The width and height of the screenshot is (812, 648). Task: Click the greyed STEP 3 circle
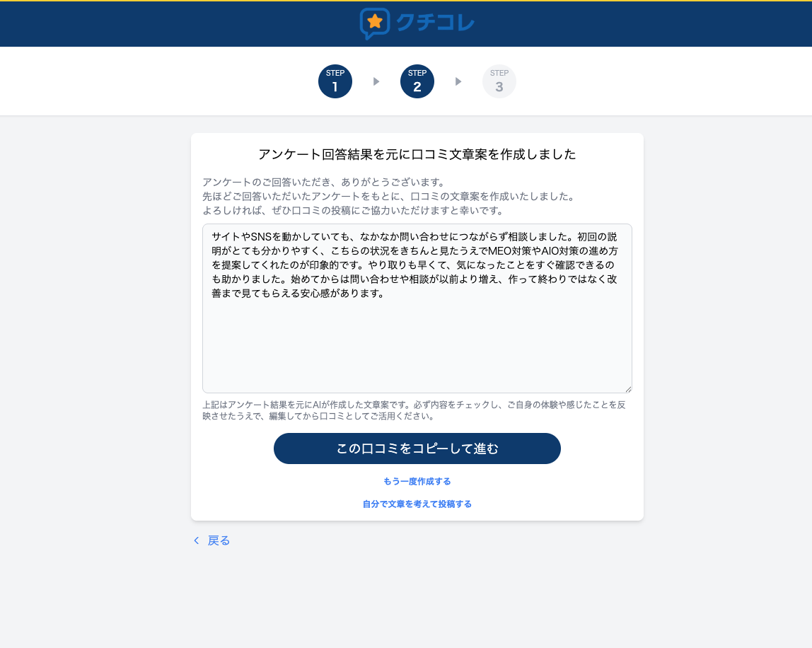pyautogui.click(x=499, y=81)
